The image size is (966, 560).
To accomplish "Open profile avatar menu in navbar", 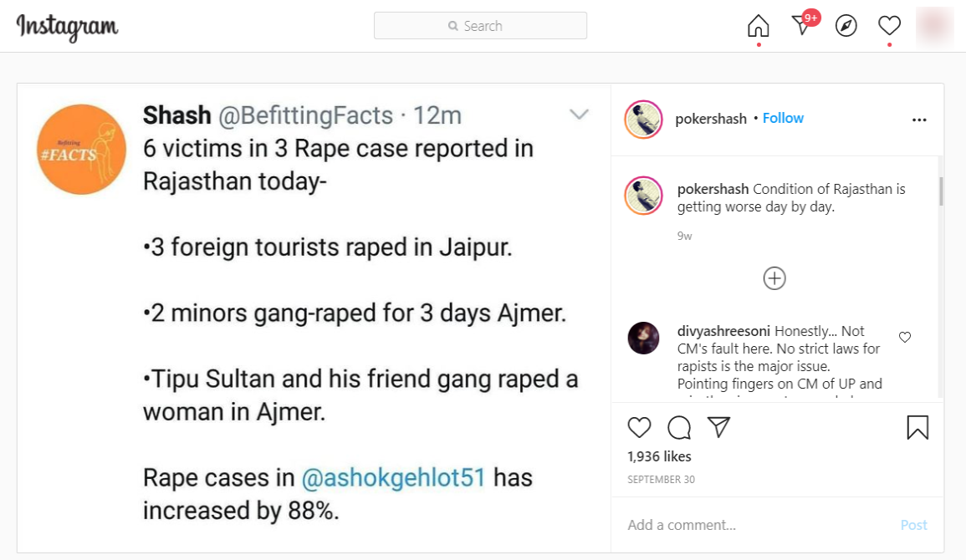I will click(x=934, y=26).
